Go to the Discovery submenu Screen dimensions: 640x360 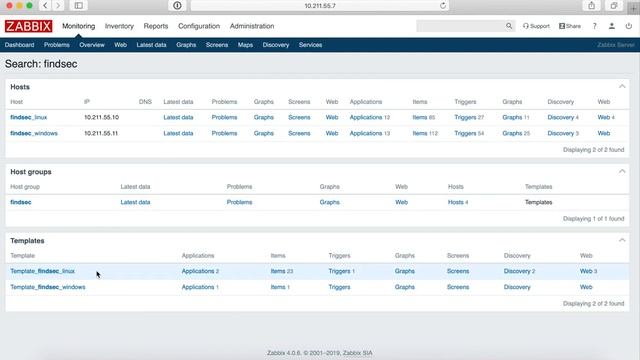[276, 45]
